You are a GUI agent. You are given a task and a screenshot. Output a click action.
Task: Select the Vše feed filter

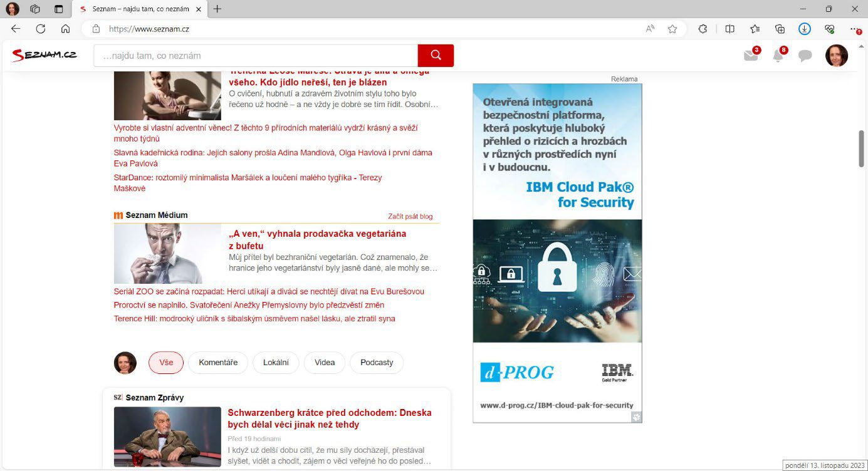point(166,363)
